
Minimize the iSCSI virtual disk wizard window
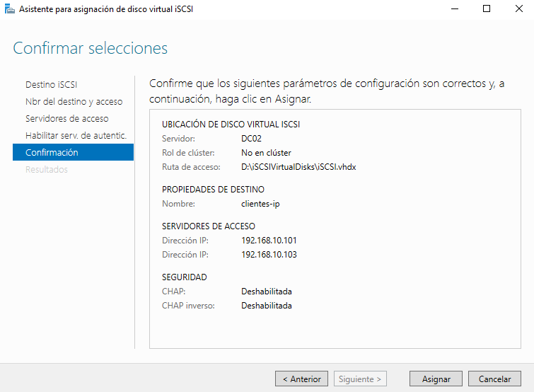click(453, 9)
